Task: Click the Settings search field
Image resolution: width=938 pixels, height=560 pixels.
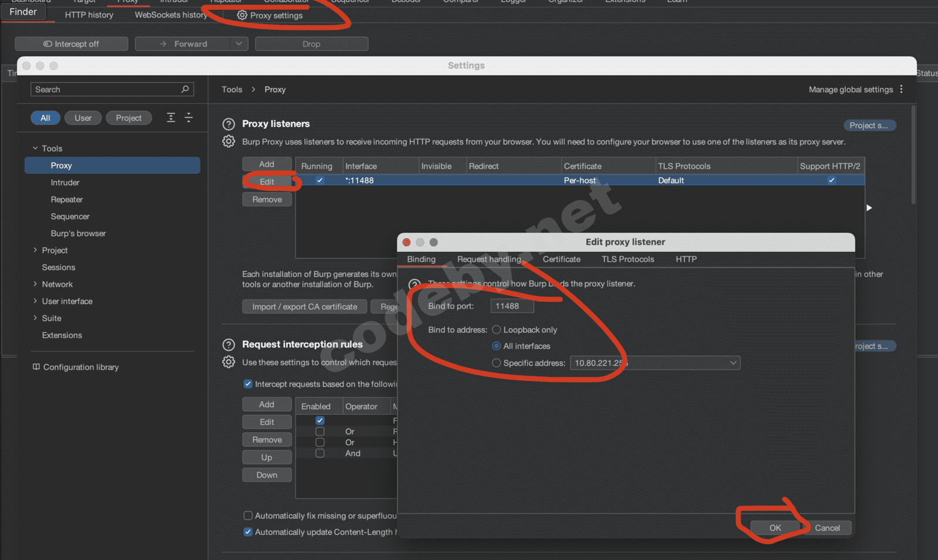Action: pyautogui.click(x=112, y=89)
